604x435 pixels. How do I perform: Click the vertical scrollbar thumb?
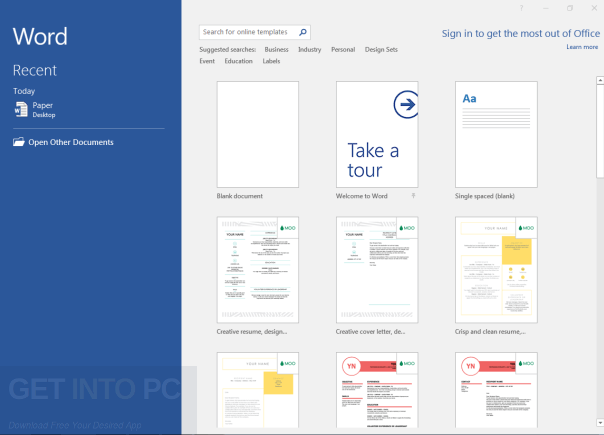tap(600, 131)
